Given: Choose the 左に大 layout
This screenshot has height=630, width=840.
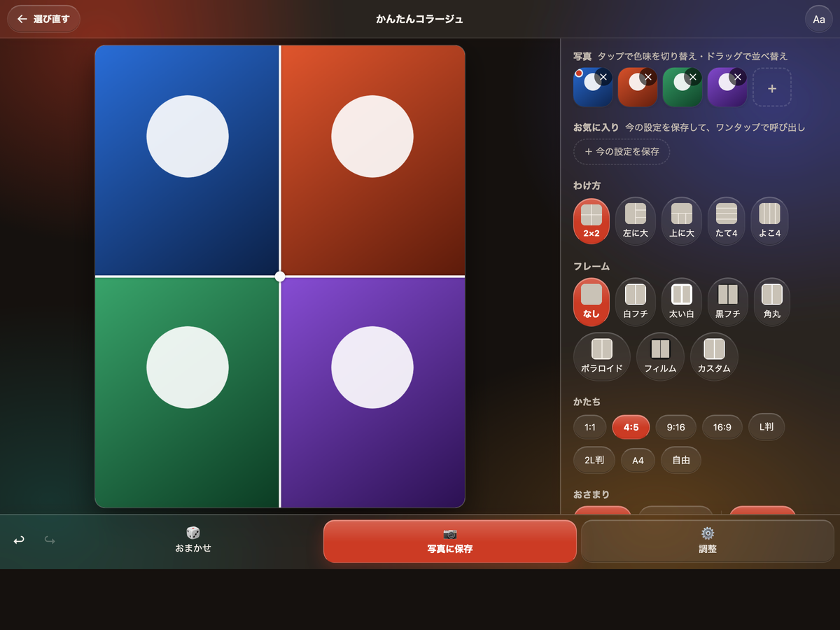Looking at the screenshot, I should [x=636, y=221].
